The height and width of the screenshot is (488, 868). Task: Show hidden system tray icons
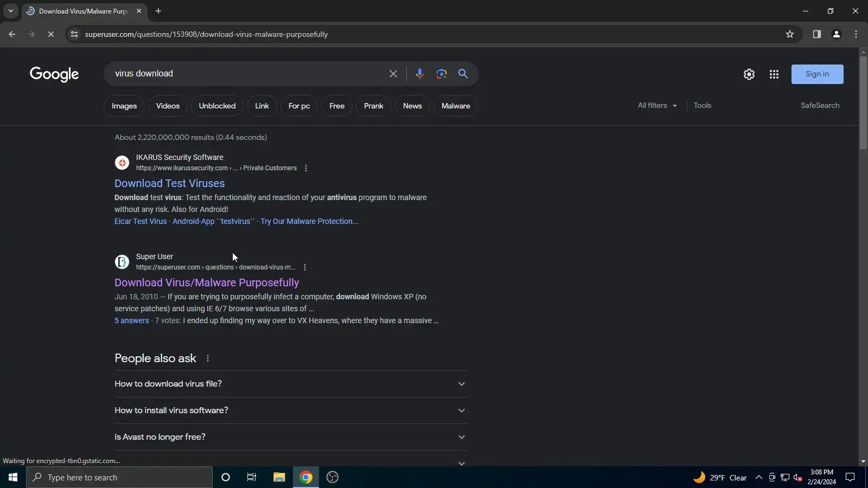(x=759, y=478)
